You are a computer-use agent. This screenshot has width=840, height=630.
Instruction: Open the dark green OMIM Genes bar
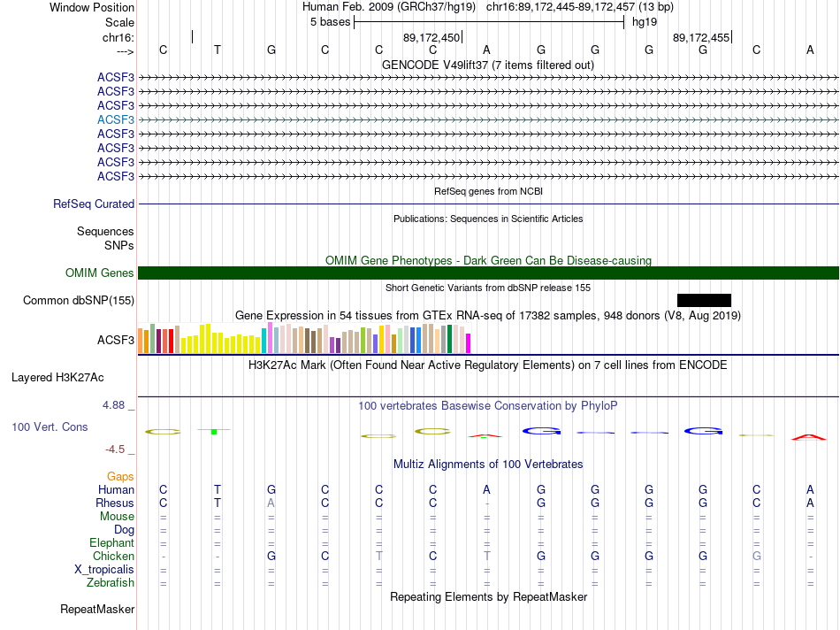click(488, 273)
